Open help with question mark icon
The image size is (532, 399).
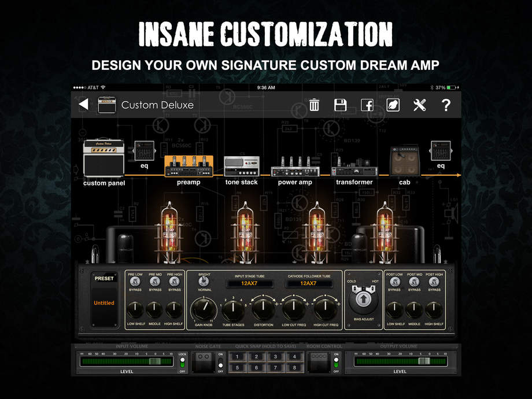click(446, 105)
